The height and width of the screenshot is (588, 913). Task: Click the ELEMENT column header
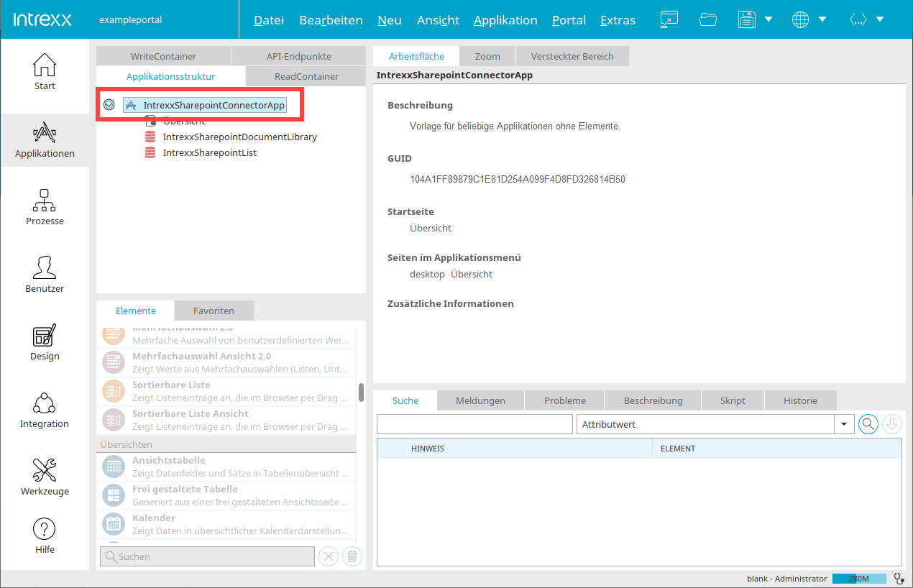(777, 449)
